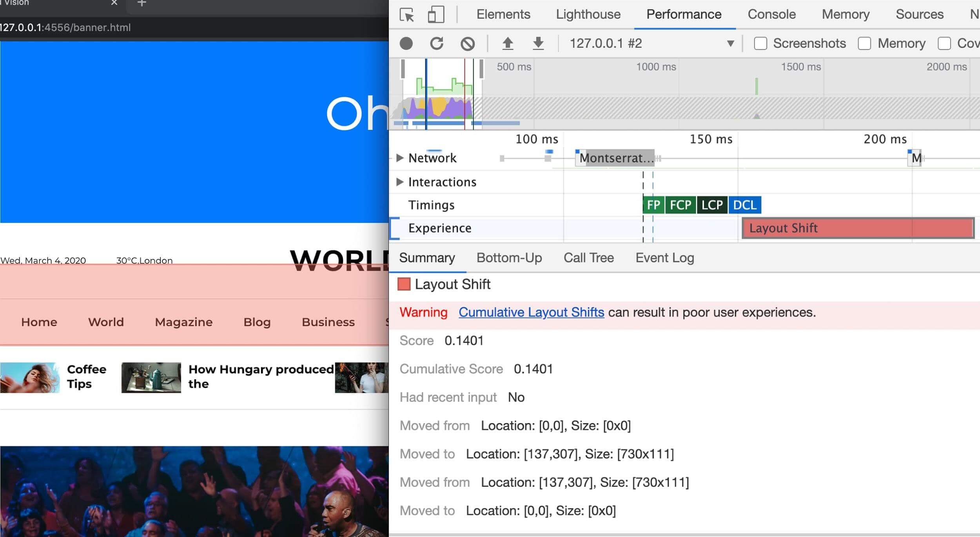Switch to the Event Log tab
Image resolution: width=980 pixels, height=537 pixels.
[665, 257]
